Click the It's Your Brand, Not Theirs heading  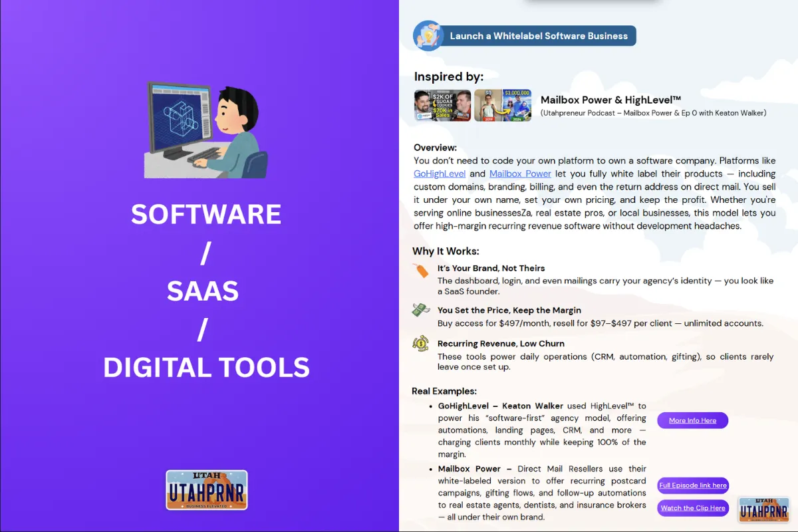point(491,268)
